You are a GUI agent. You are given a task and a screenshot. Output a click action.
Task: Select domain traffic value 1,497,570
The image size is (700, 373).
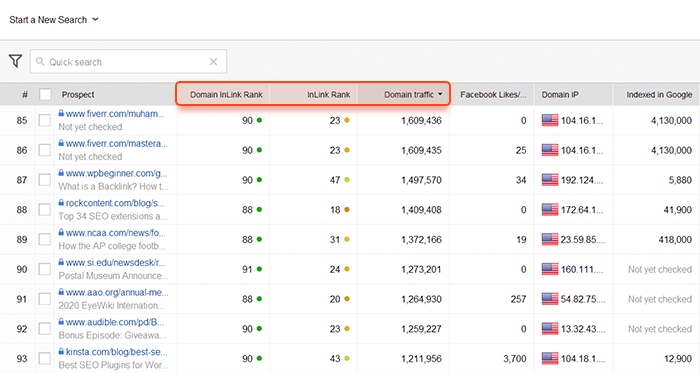tap(421, 180)
